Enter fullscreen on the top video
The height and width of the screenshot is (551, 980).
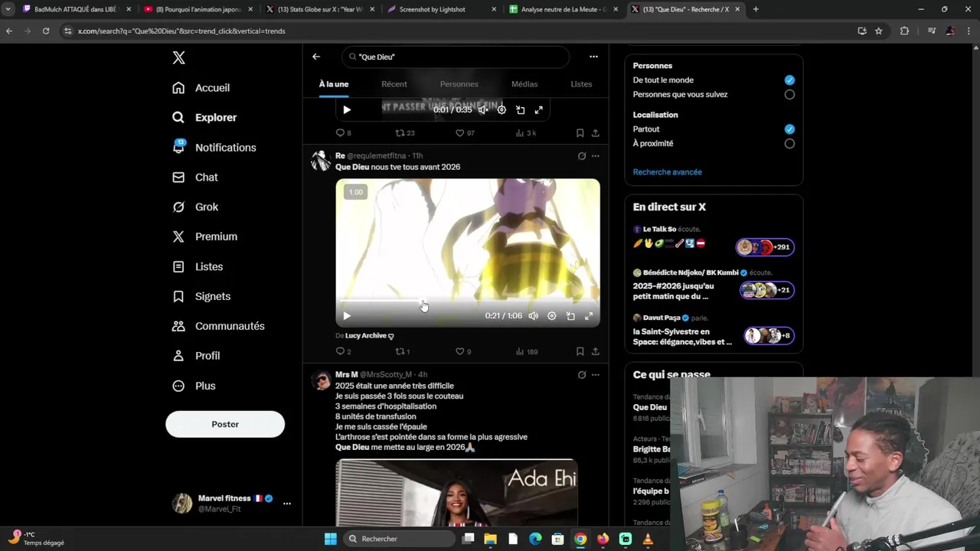point(539,110)
